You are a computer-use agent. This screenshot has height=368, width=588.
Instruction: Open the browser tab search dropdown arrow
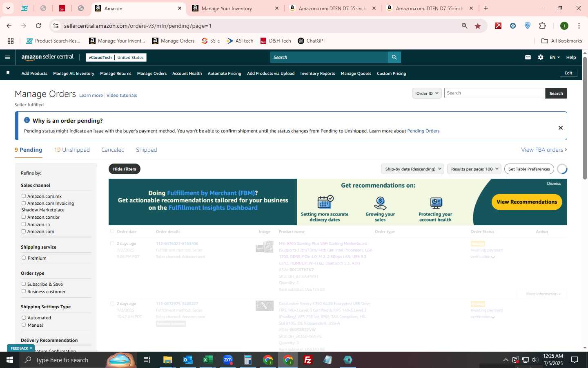[x=8, y=8]
